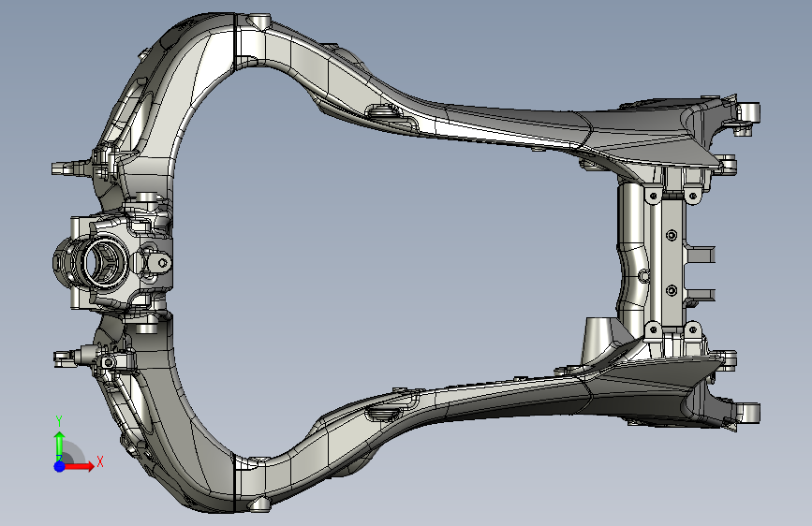Screen dimensions: 812x526
Task: Select the steering head tube bore on the frame
Action: pos(104,264)
